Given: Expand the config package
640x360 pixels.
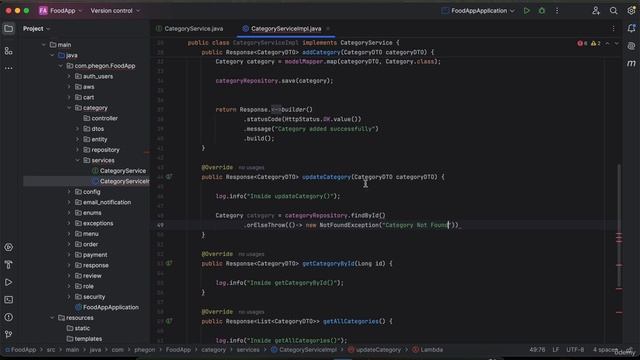Looking at the screenshot, I should [x=69, y=192].
